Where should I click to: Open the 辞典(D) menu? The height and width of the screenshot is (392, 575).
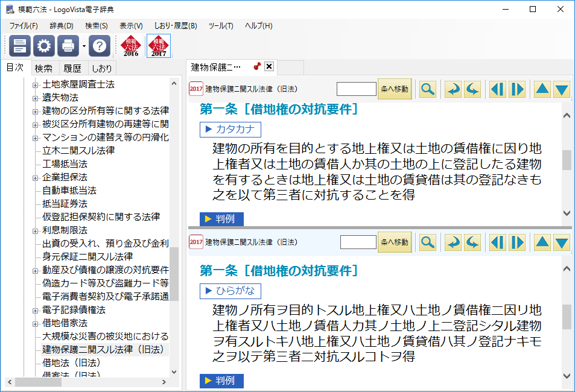(62, 26)
